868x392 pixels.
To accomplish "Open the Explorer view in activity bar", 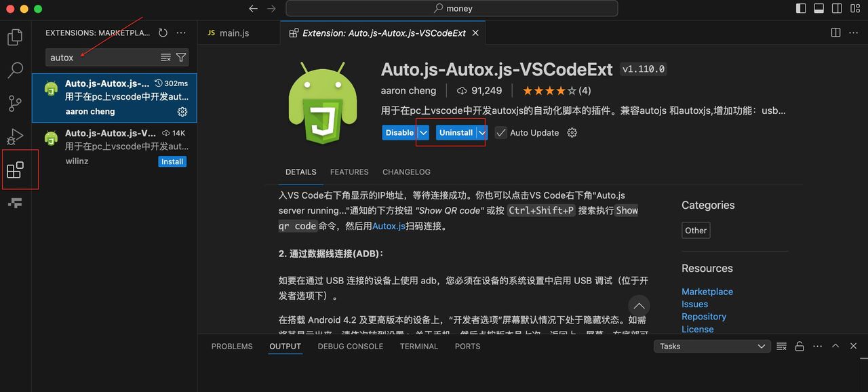I will [x=15, y=37].
